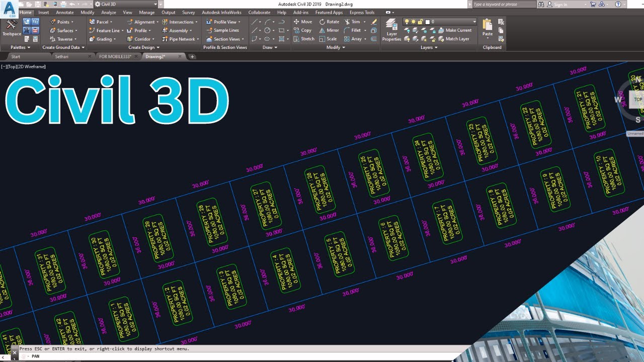The width and height of the screenshot is (644, 362).
Task: Expand the Create Design panel
Action: point(144,47)
